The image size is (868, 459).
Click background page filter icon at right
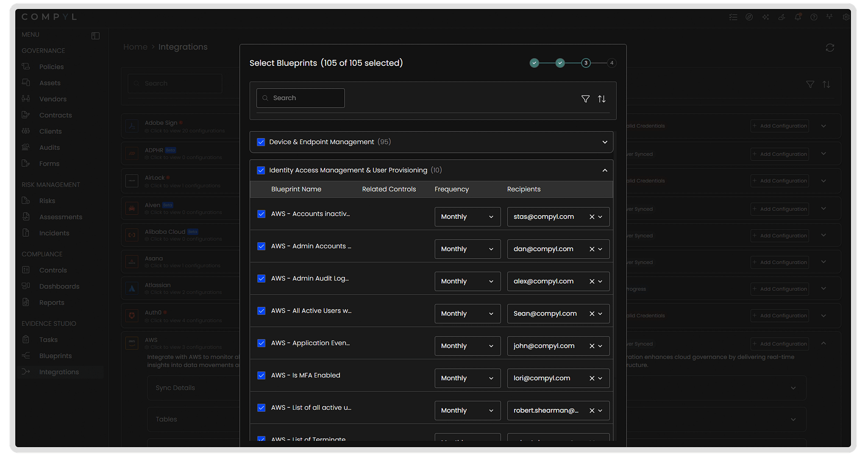[x=810, y=84]
